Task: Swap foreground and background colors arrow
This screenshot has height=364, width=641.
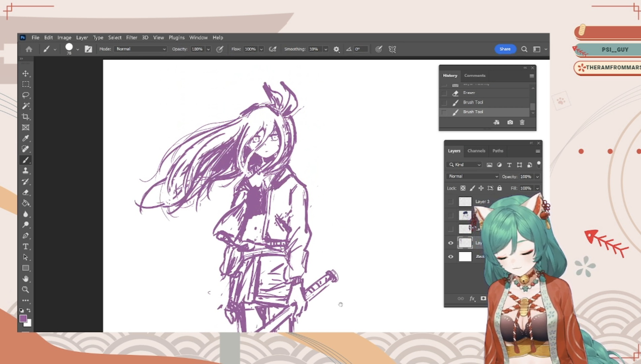Action: pyautogui.click(x=29, y=310)
